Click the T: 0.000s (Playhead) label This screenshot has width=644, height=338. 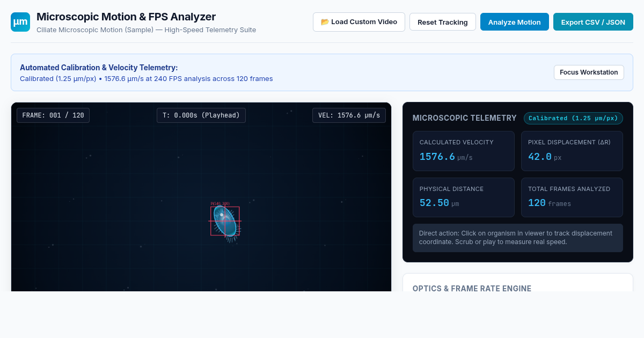point(201,115)
